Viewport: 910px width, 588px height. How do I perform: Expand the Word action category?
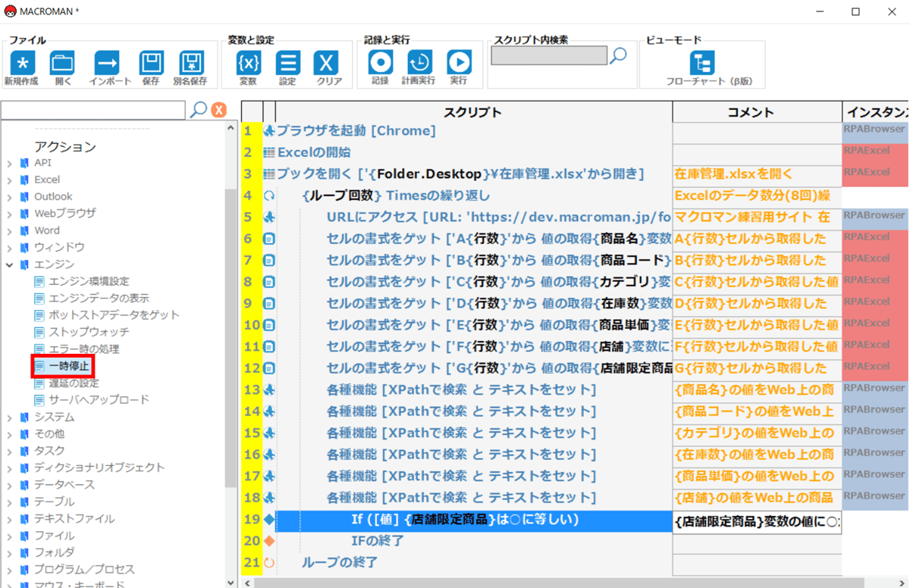coord(10,230)
